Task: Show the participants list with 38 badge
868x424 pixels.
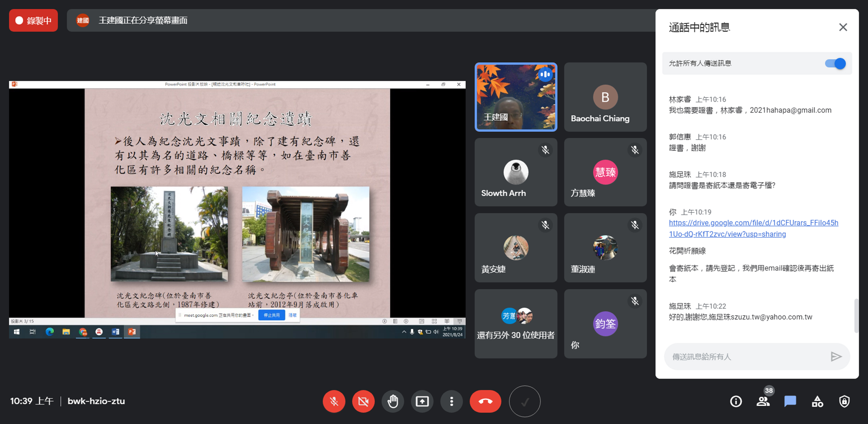Action: pos(763,401)
